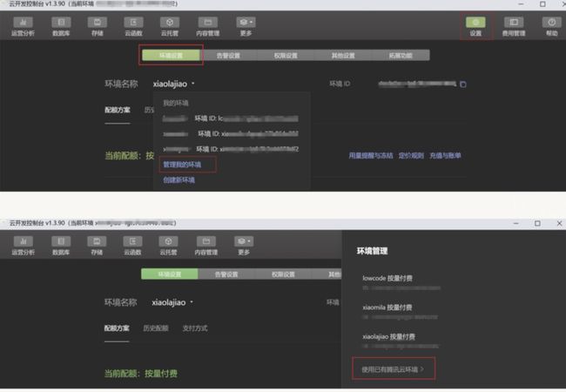This screenshot has height=392, width=566.
Task: Select xiaomila 按量付费 environment in 环境管理 panel
Action: [x=401, y=312]
